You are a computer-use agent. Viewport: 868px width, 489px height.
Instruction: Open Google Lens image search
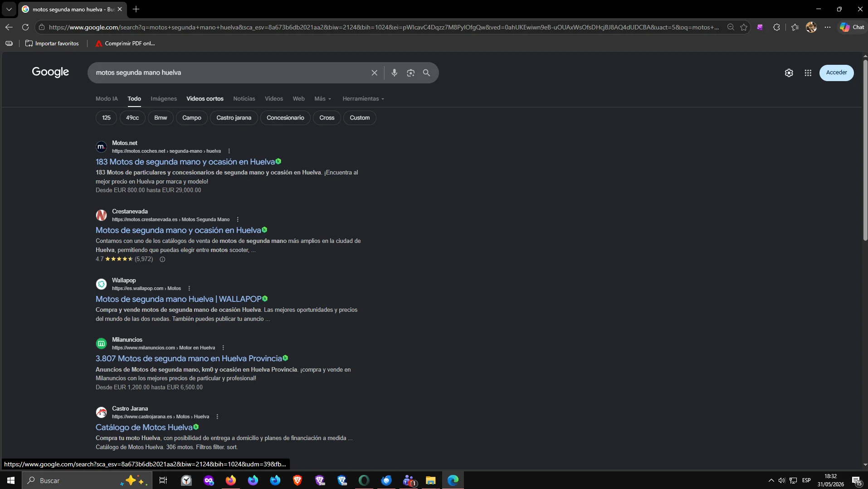[410, 73]
